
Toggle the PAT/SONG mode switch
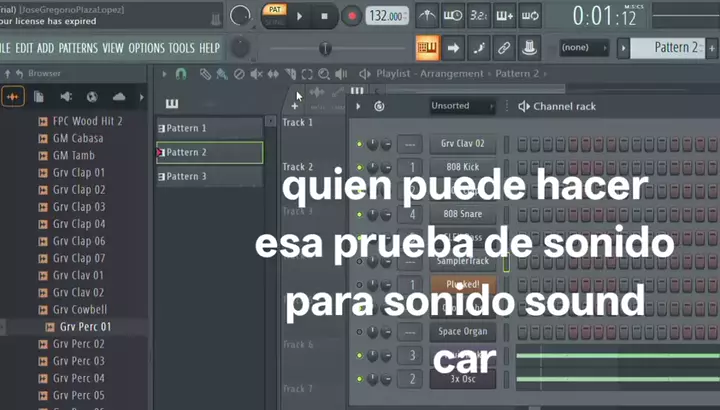[272, 15]
